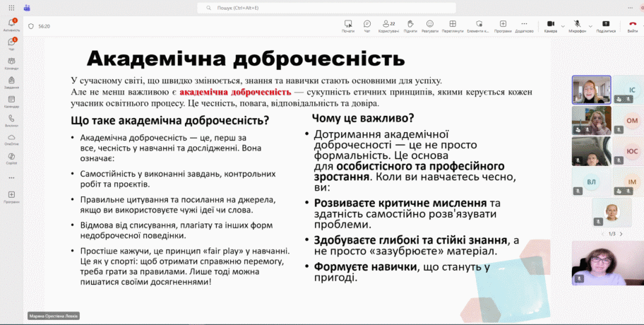
Task: Open Календар in the left sidebar
Action: pyautogui.click(x=11, y=102)
